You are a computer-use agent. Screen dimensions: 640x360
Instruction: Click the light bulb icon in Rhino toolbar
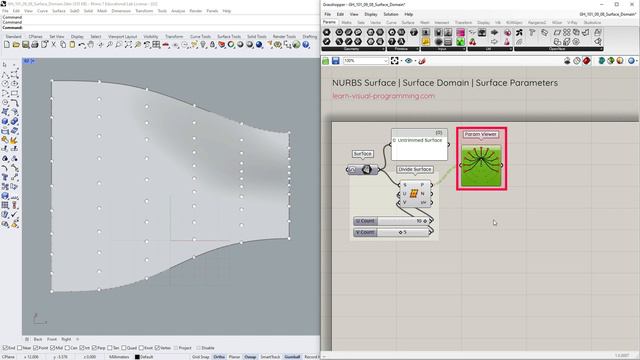(203, 45)
